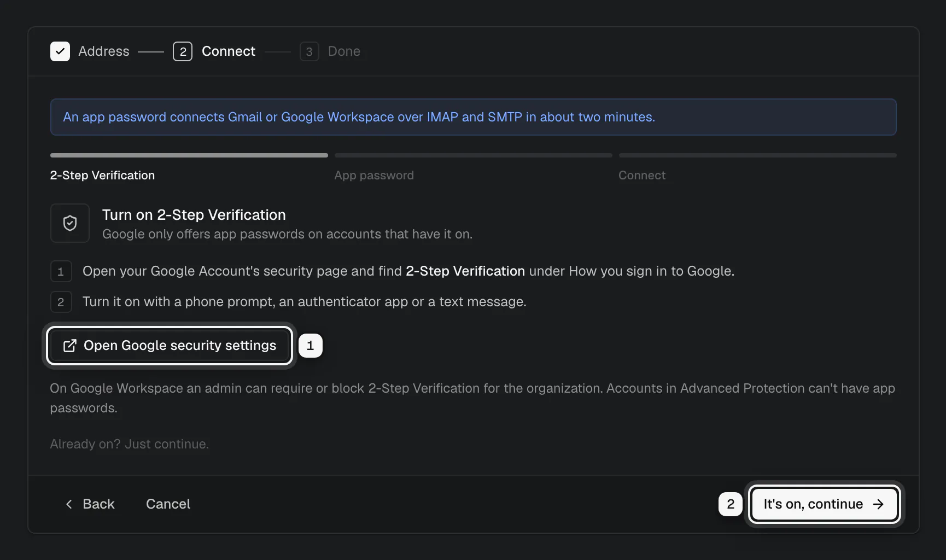Viewport: 946px width, 560px height.
Task: Select the Connect sub-step under progress bar
Action: [642, 176]
